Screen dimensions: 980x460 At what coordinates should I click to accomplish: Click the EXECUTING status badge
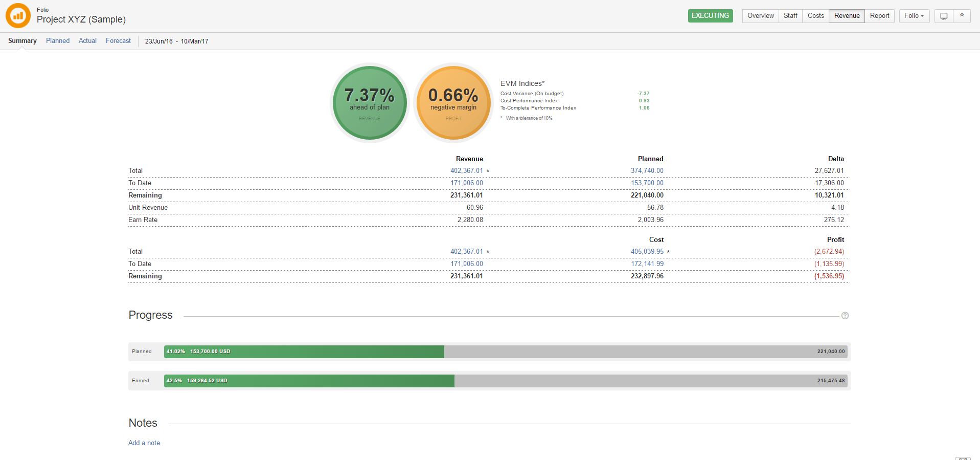[x=710, y=16]
